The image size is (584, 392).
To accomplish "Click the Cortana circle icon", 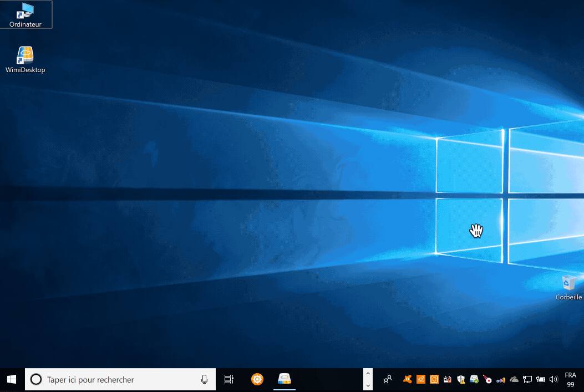I will click(x=36, y=379).
